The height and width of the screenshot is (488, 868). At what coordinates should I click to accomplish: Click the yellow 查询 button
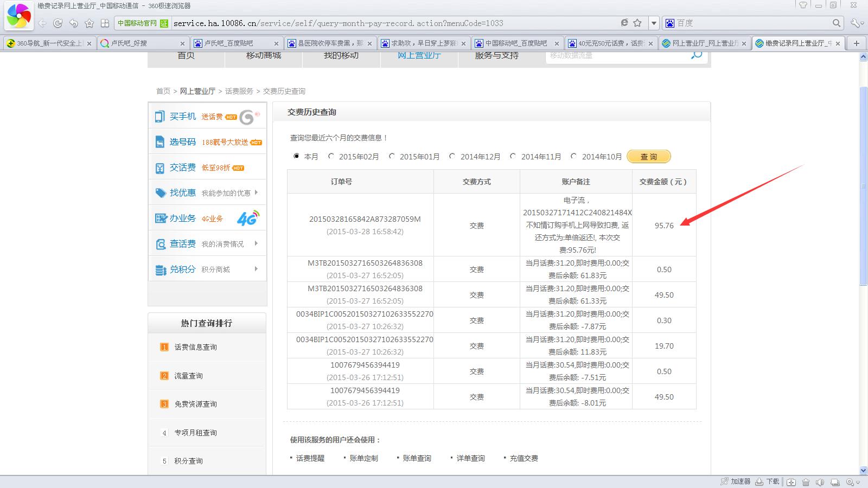pyautogui.click(x=648, y=157)
